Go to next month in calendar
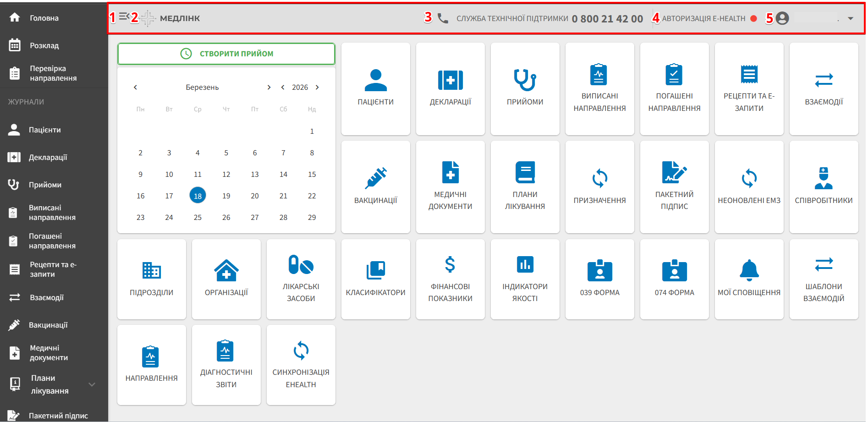 [269, 88]
